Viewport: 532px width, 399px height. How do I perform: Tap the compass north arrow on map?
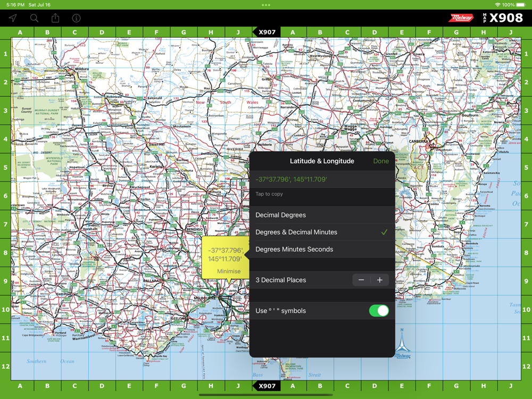point(403,343)
